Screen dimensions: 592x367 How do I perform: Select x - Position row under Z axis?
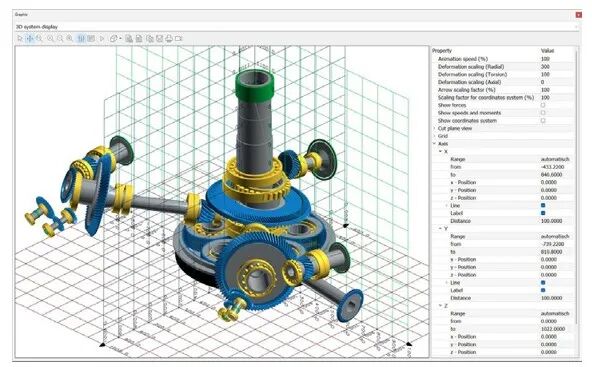click(x=504, y=336)
